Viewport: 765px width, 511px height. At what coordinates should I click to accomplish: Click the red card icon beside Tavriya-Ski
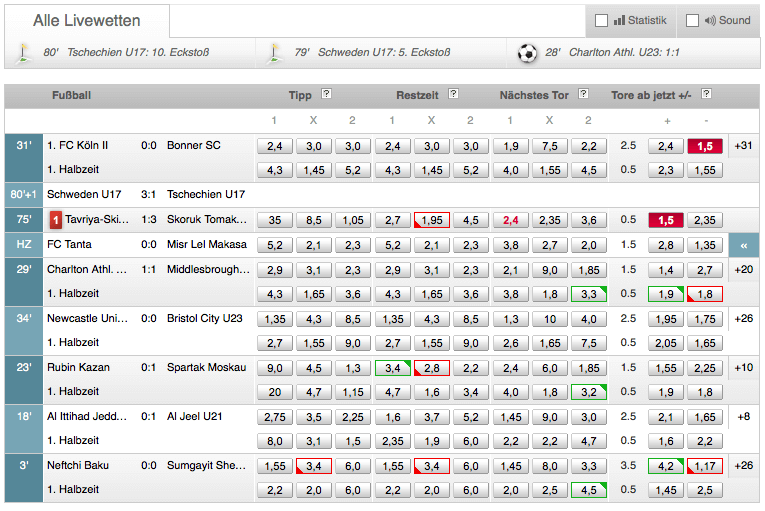(56, 220)
